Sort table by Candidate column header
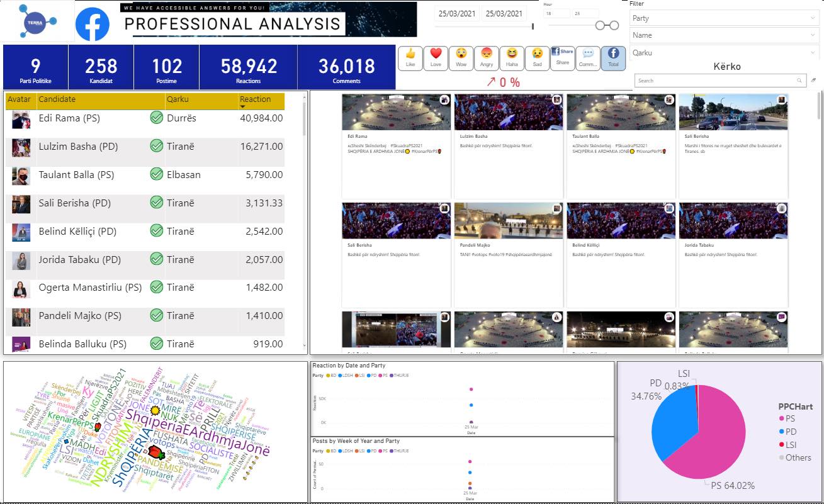Image resolution: width=824 pixels, height=504 pixels. point(57,99)
